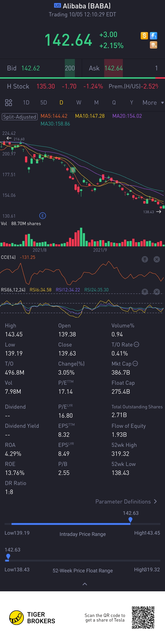This screenshot has height=644, width=165.
Task: Move the RSI indicator to top
Action: click(145, 292)
